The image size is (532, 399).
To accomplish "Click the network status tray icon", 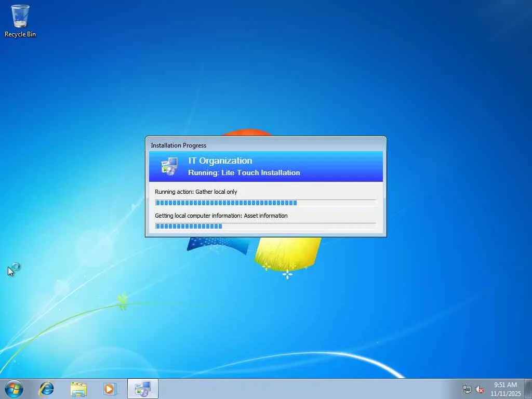I will pyautogui.click(x=467, y=390).
